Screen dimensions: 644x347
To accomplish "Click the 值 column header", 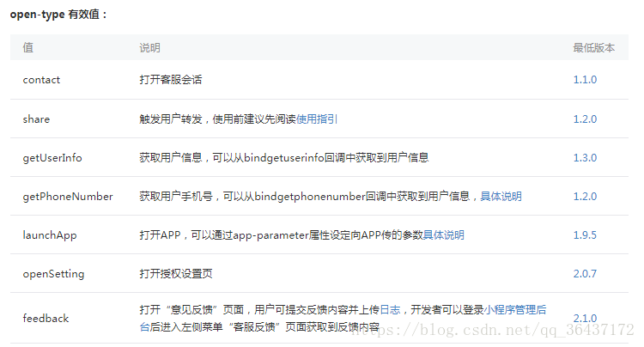I will click(28, 47).
